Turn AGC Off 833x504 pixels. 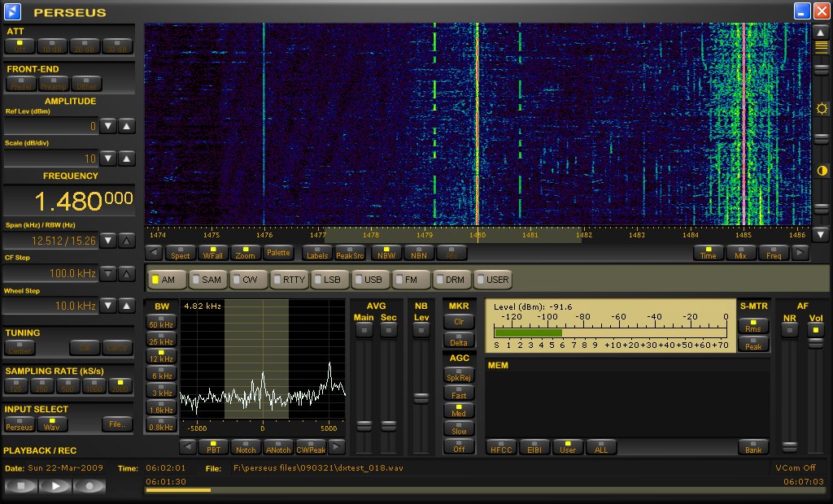[459, 446]
